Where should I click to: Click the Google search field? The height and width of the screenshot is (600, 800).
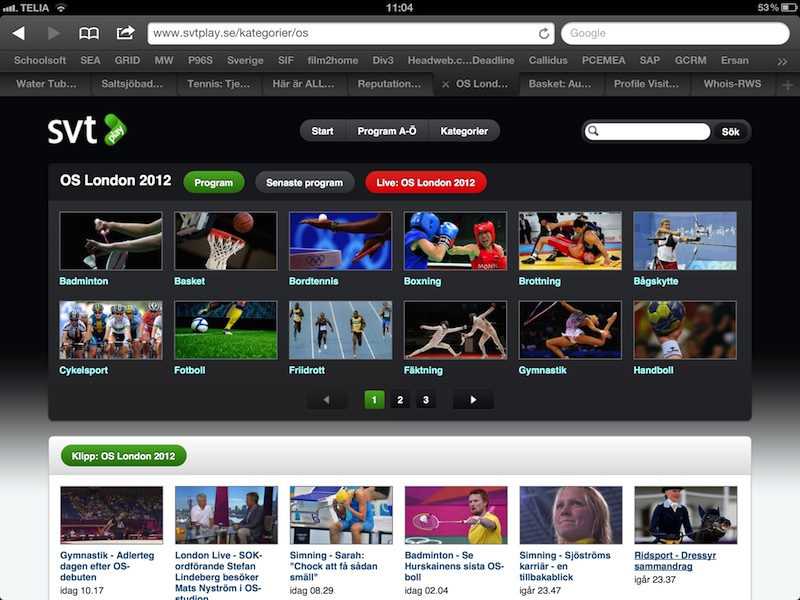675,33
